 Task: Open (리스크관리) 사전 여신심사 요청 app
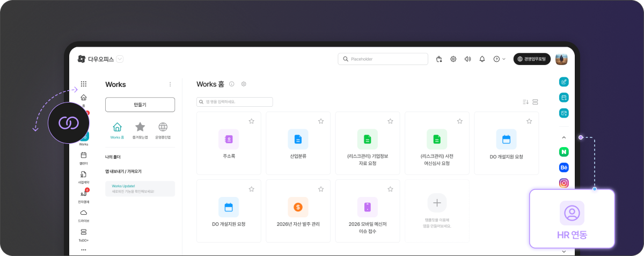click(x=437, y=143)
